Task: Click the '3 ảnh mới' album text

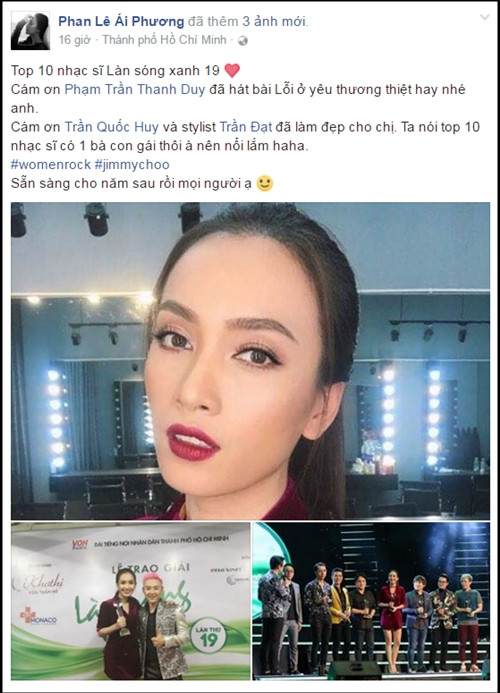Action: pyautogui.click(x=274, y=21)
